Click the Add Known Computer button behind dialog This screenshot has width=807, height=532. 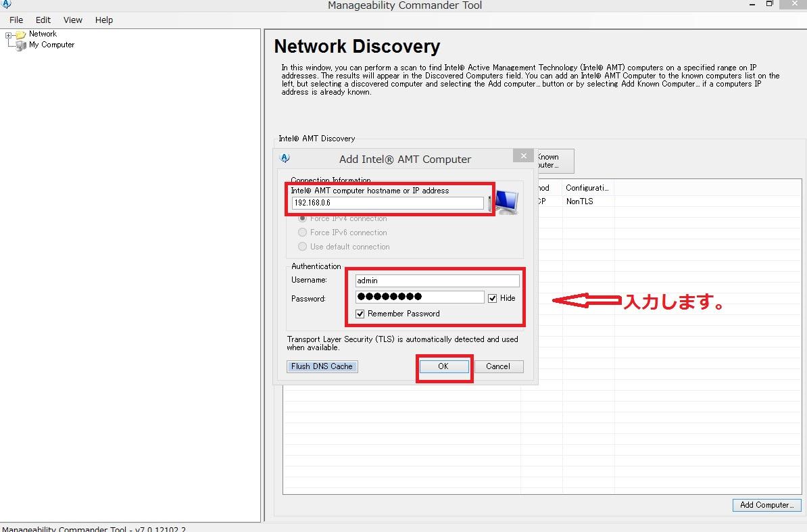coord(555,161)
